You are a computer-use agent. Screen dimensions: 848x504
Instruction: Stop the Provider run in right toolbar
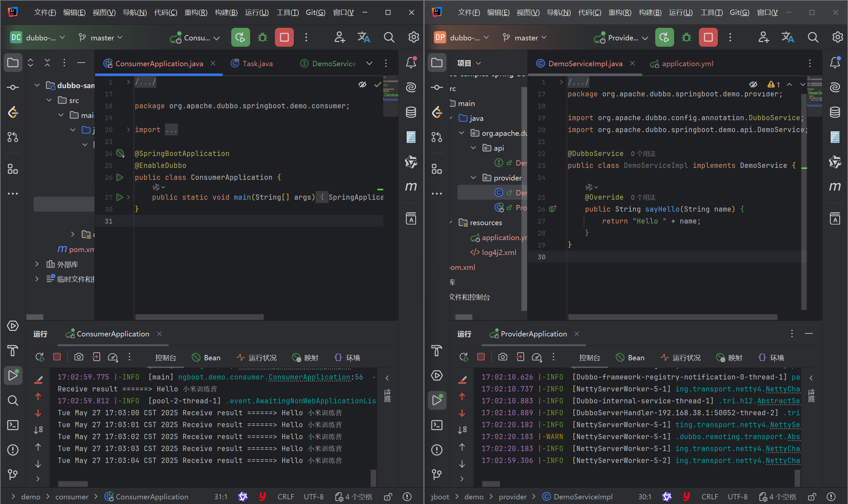pyautogui.click(x=708, y=37)
